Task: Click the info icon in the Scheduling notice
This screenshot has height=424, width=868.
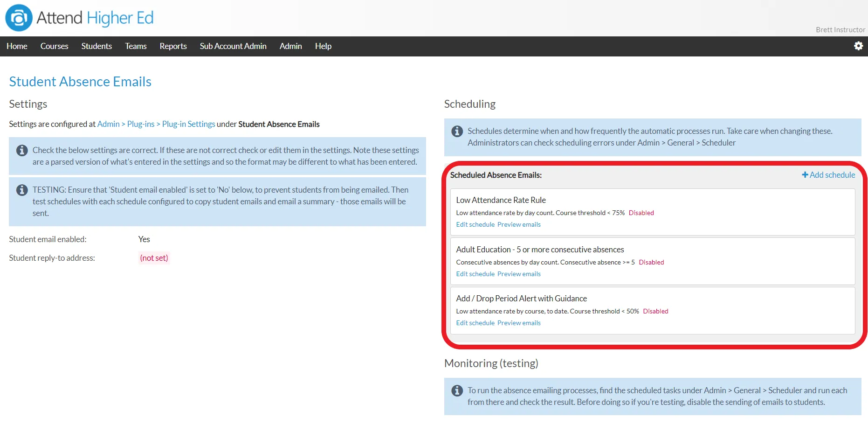Action: [457, 131]
